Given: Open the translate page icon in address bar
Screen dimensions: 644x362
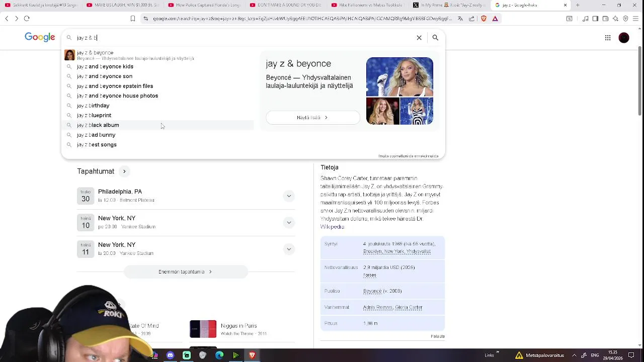Looking at the screenshot, I should [460, 19].
